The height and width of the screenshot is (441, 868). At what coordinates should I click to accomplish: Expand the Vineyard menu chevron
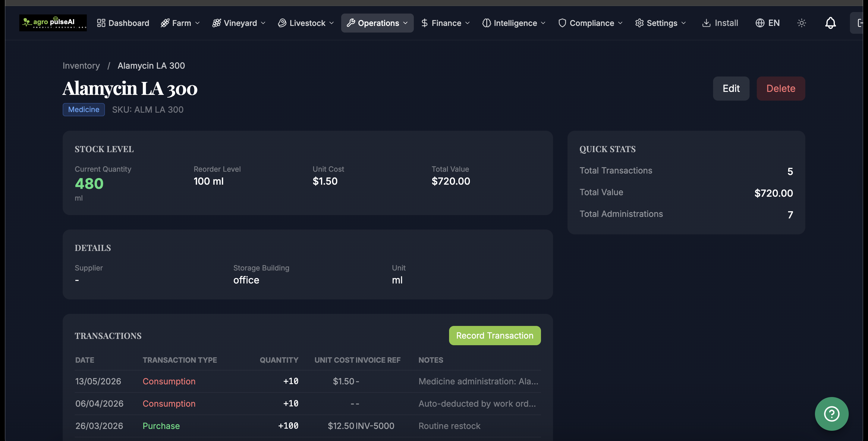tap(263, 23)
